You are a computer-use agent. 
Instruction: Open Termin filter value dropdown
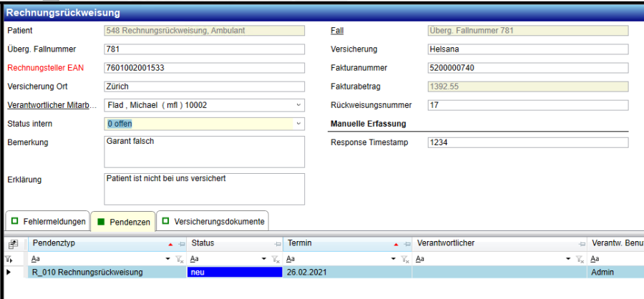coord(393,259)
